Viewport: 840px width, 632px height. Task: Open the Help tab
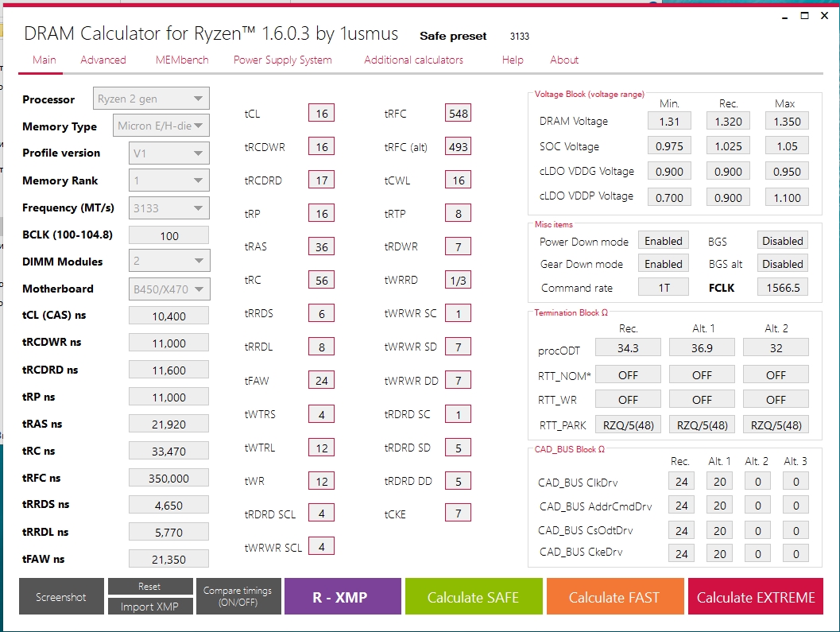point(513,60)
